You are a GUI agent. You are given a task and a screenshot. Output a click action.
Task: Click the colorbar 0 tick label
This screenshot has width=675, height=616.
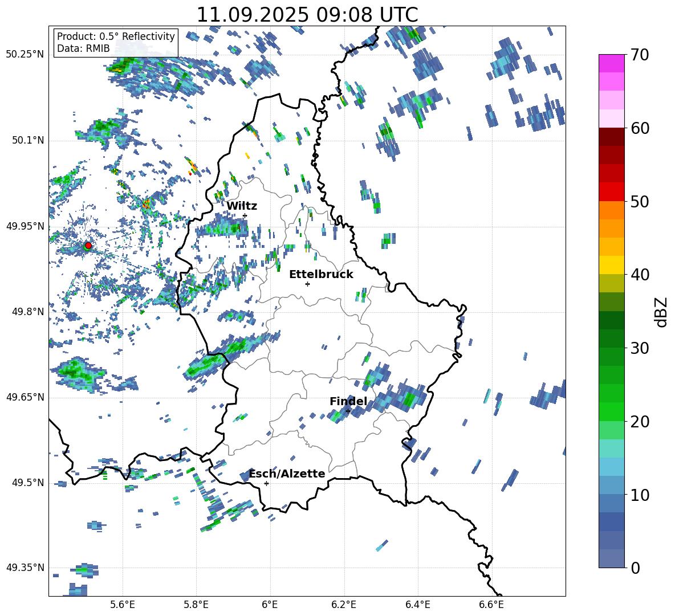pos(635,568)
